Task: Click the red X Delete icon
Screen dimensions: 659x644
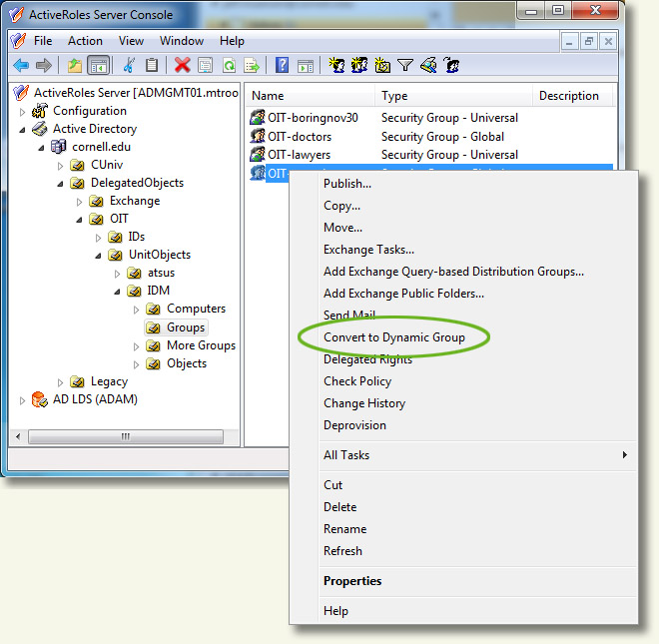Action: point(182,65)
